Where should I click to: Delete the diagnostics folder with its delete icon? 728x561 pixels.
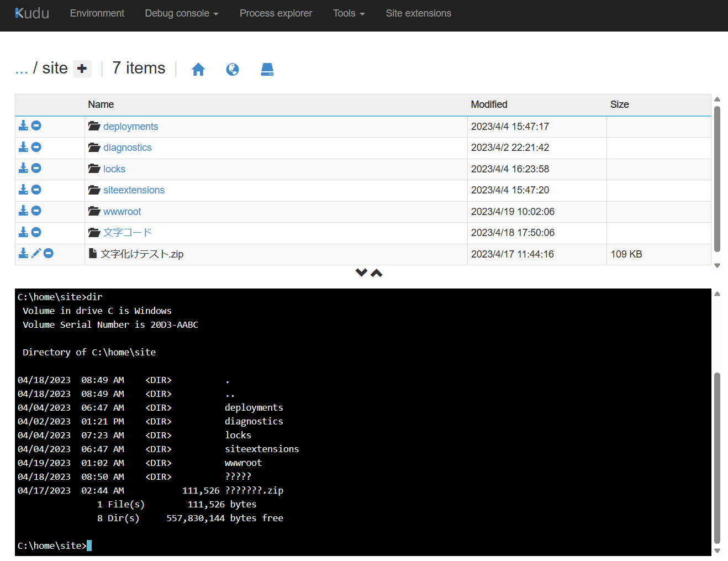click(36, 146)
